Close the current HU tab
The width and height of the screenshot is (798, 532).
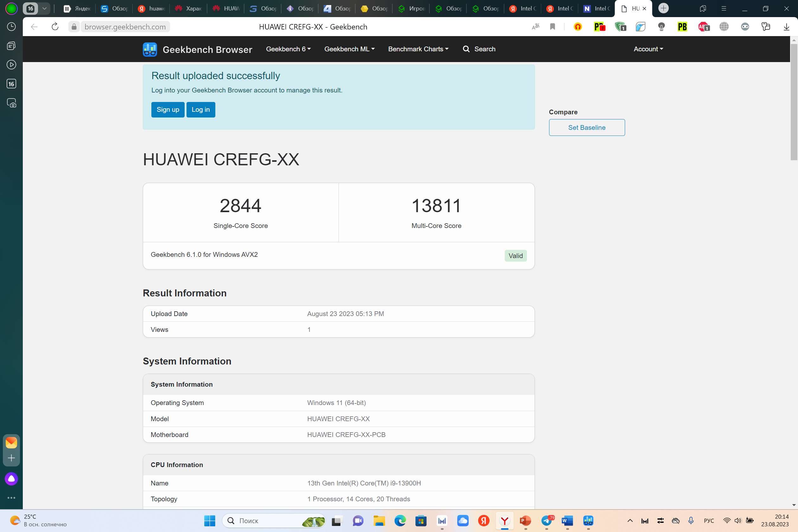644,9
